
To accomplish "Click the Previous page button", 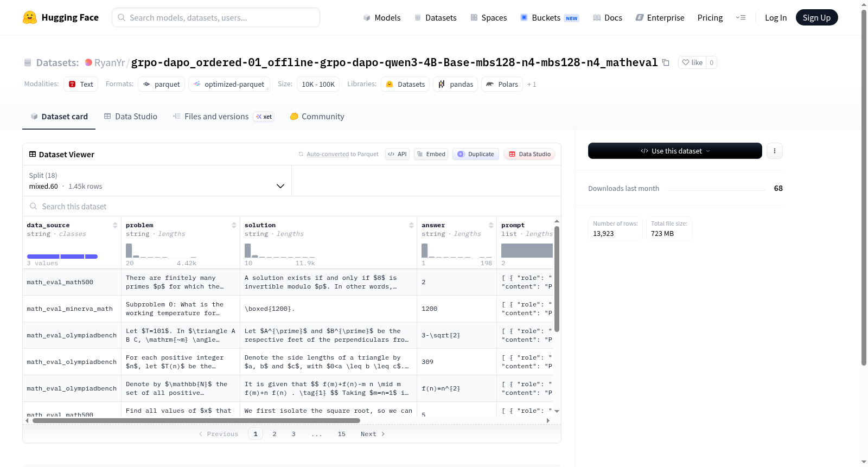I will pos(219,434).
